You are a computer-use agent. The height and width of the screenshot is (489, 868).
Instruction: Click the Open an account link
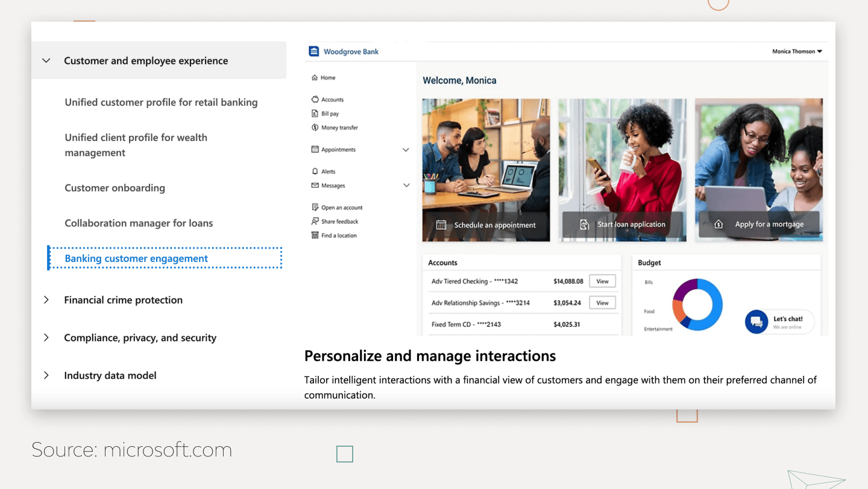click(x=342, y=207)
